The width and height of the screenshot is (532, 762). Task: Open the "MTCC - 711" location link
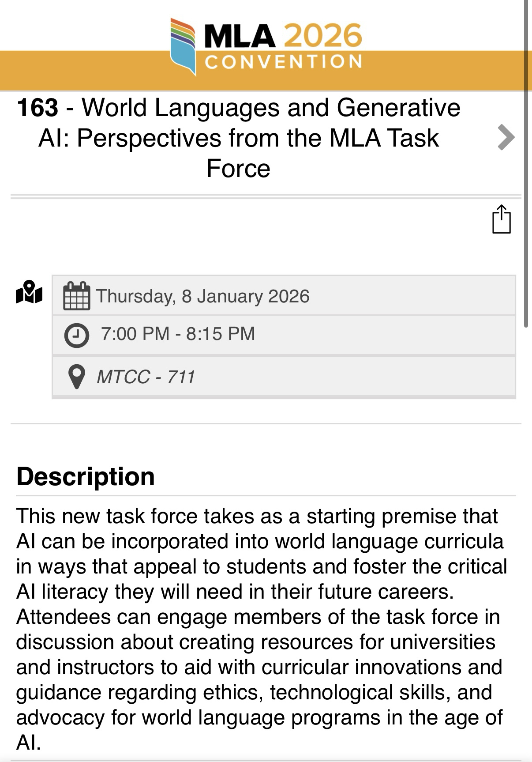click(x=146, y=377)
